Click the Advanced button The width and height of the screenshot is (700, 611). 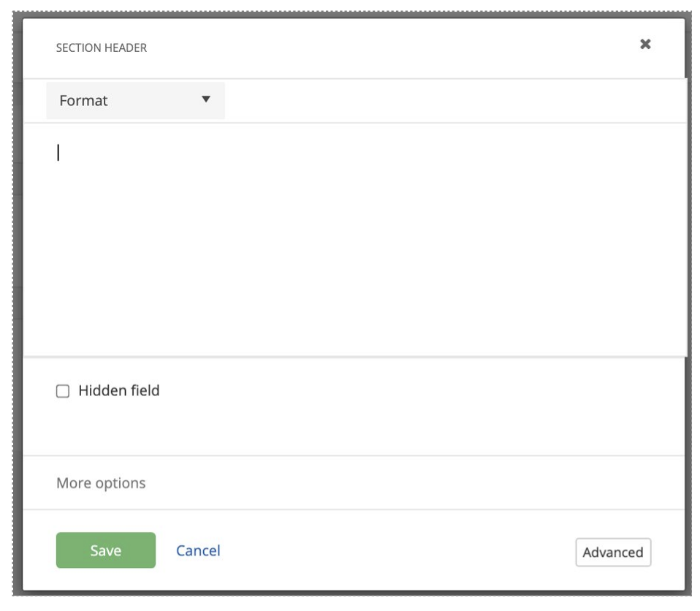[612, 553]
